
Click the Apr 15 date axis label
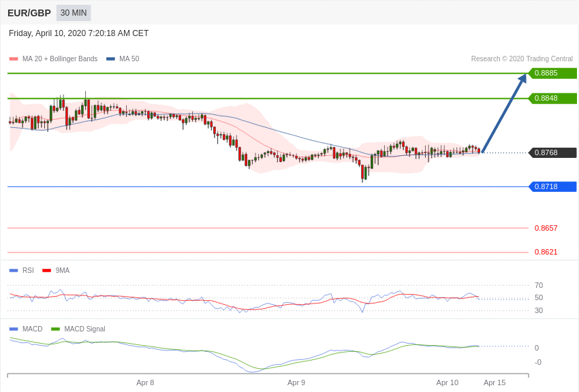pyautogui.click(x=495, y=382)
